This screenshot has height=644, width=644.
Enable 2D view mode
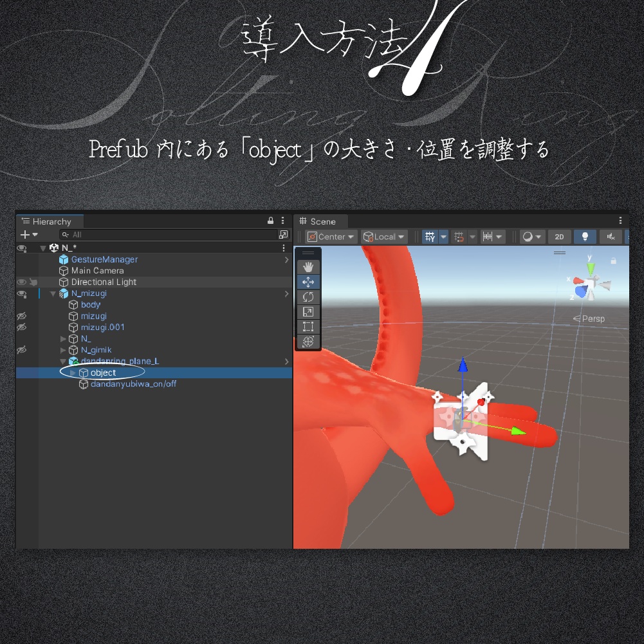tap(559, 236)
